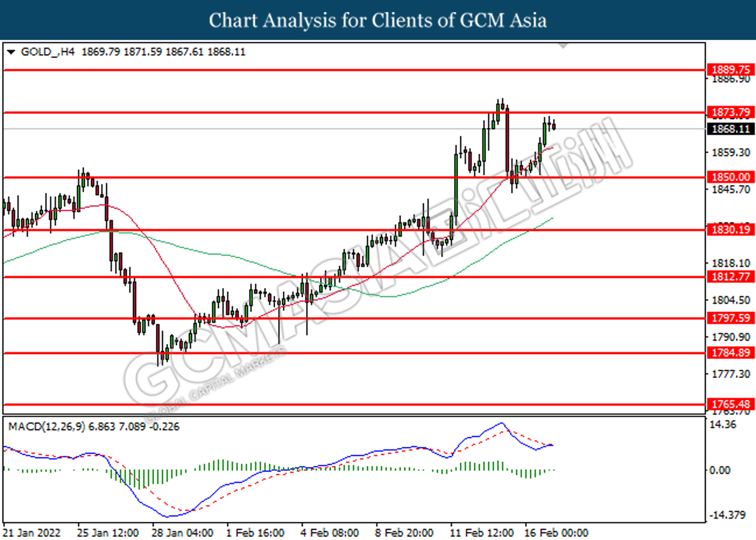This screenshot has height=540, width=756.
Task: Click the MACD scale value 14.36
Action: pyautogui.click(x=723, y=425)
